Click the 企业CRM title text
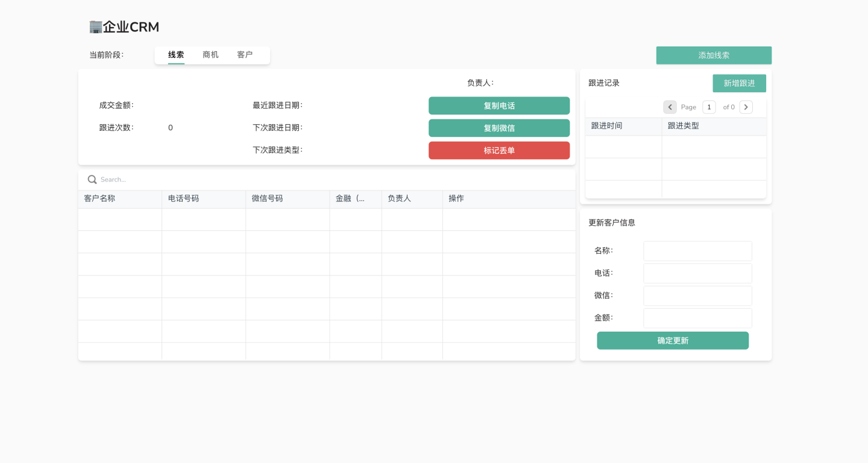The width and height of the screenshot is (868, 463). (131, 27)
